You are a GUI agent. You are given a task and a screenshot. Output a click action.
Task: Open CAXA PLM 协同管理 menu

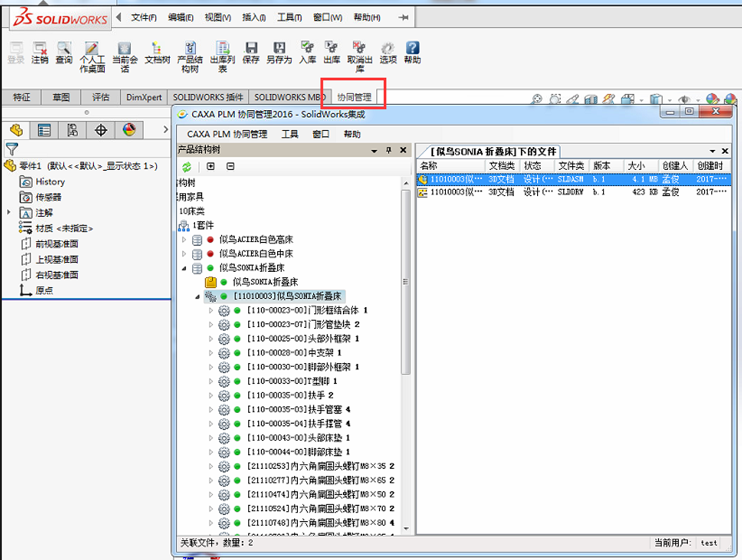[227, 134]
